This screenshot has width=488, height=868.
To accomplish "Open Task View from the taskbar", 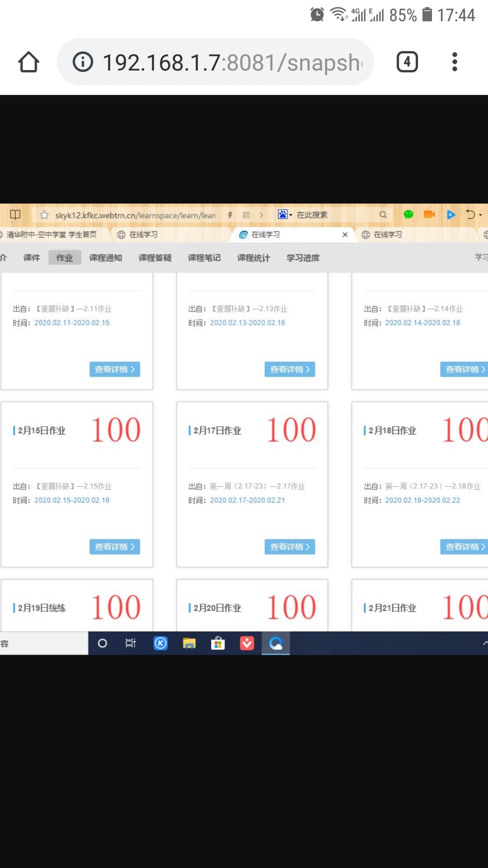I will pos(131,643).
